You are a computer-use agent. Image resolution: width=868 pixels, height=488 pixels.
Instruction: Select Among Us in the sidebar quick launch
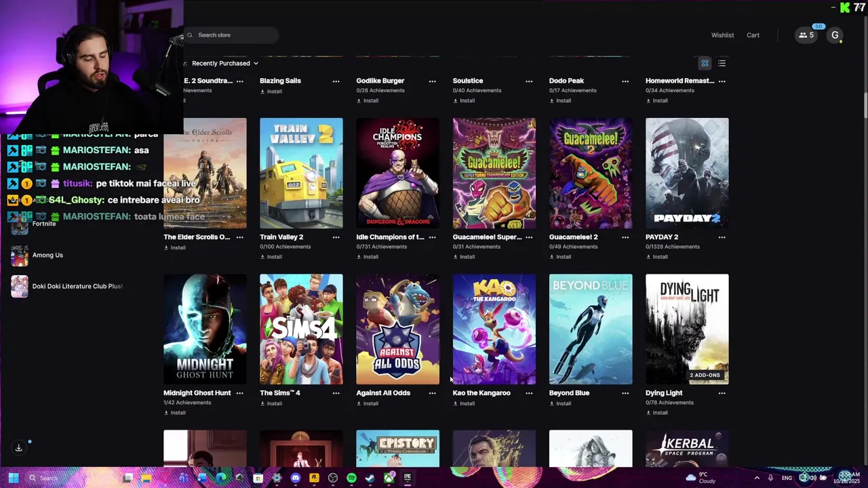47,256
